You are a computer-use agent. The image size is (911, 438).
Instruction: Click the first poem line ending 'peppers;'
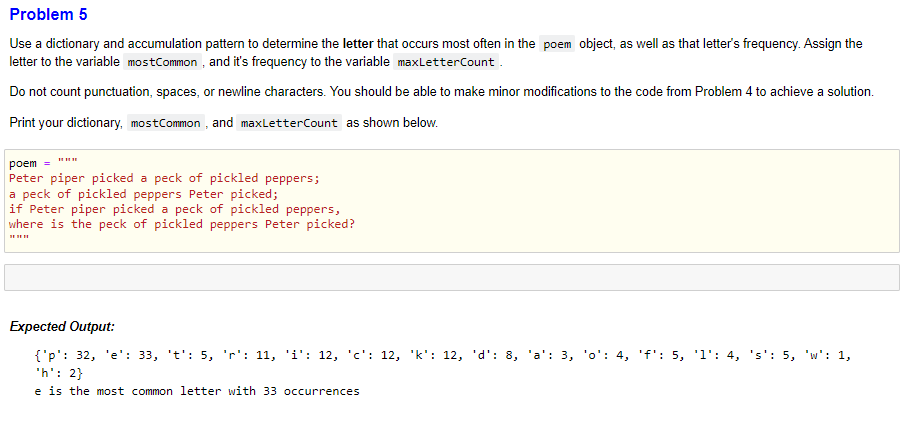[x=164, y=178]
